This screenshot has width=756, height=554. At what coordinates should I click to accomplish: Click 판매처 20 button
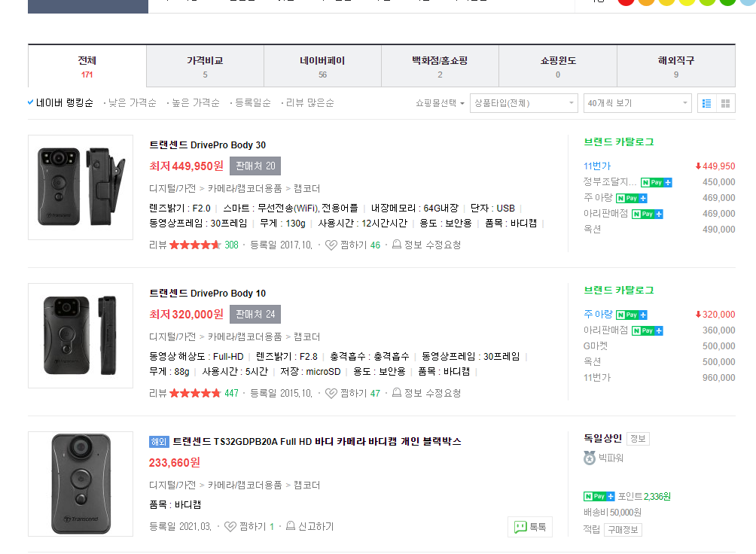pos(255,166)
